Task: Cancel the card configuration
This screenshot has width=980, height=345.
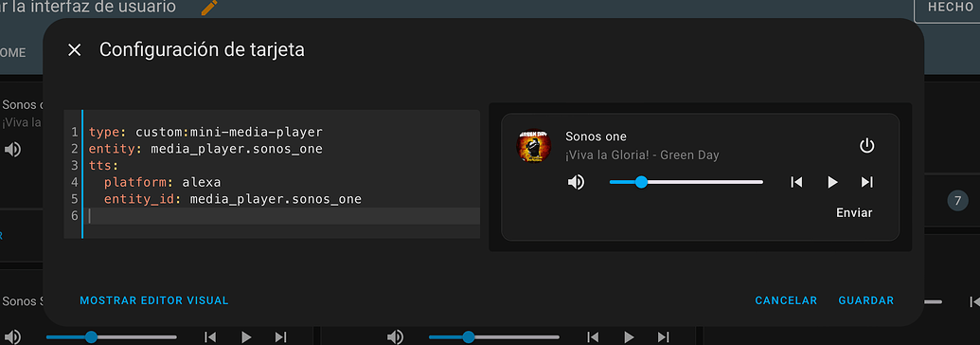Action: pyautogui.click(x=786, y=300)
